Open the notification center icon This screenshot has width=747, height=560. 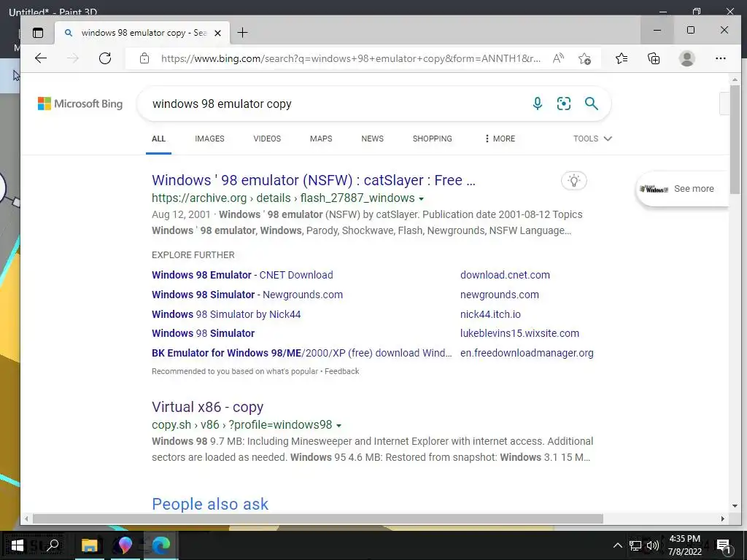pos(723,545)
